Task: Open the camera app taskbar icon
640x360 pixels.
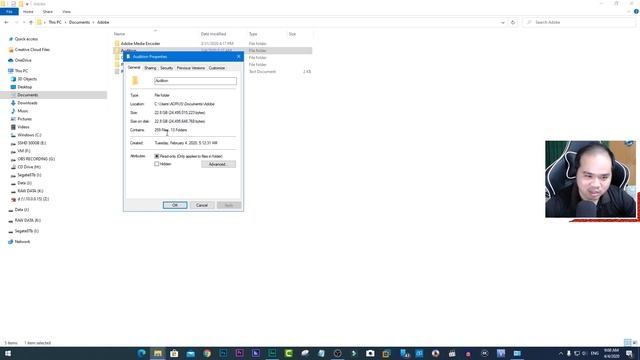Action: [x=370, y=353]
